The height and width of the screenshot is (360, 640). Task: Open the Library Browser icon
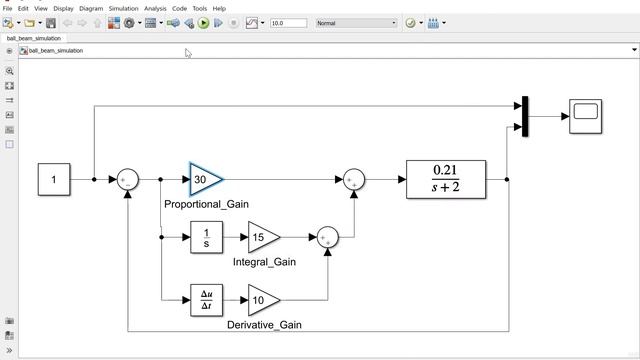(114, 23)
